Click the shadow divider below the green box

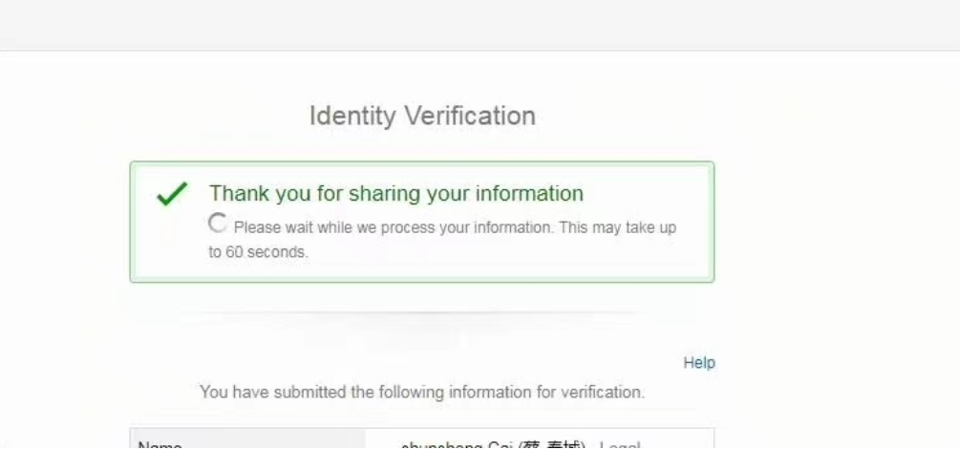point(422,315)
